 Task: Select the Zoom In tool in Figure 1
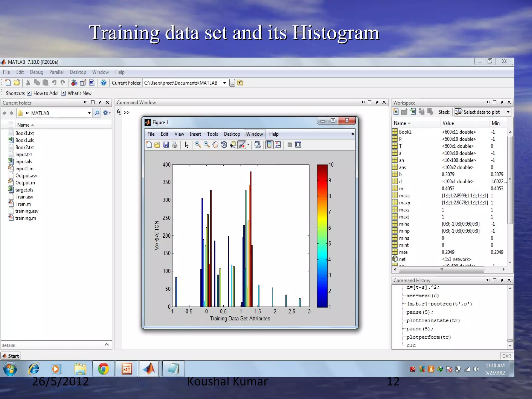[198, 145]
